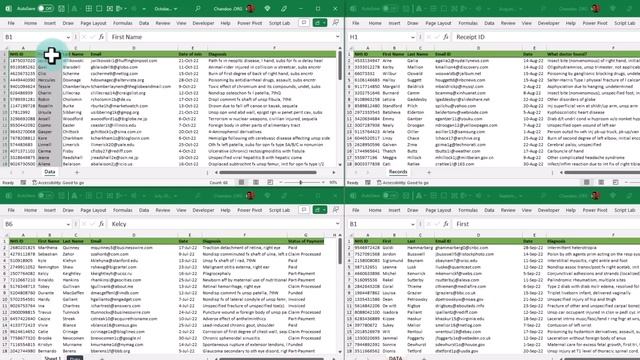Click vertical scrollbar thumb in top-left window

click(x=340, y=66)
